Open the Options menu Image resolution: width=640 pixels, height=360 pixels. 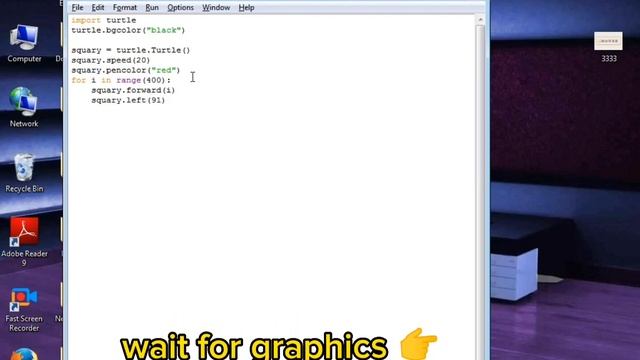coord(180,7)
